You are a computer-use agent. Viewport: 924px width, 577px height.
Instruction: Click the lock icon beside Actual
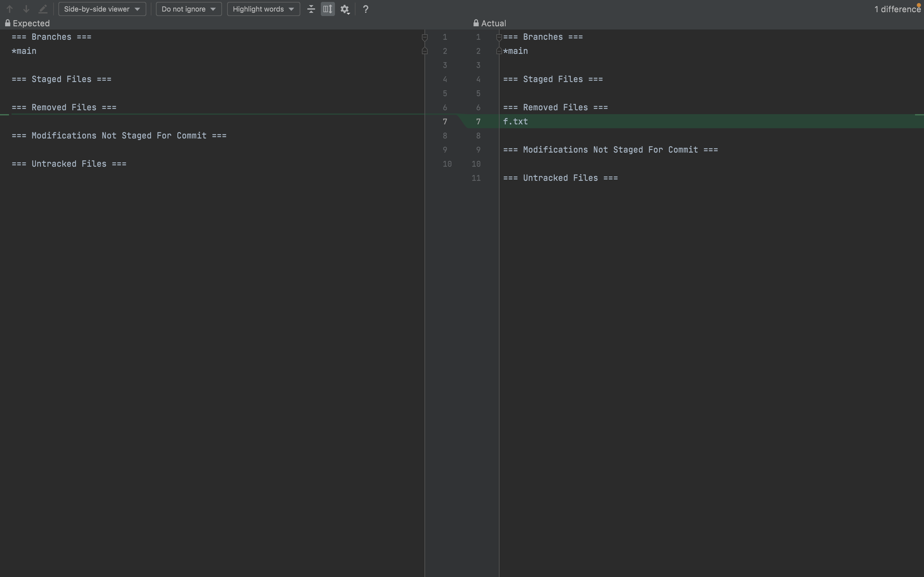pyautogui.click(x=476, y=23)
